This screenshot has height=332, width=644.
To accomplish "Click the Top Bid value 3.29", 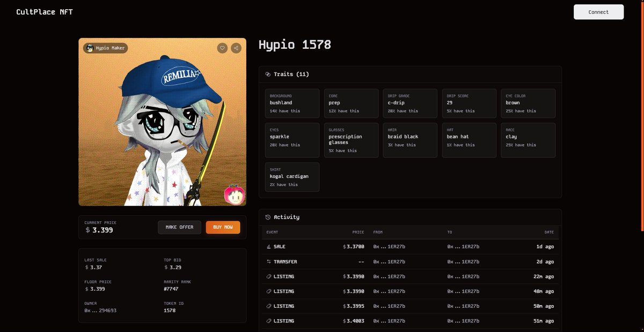I will click(x=172, y=267).
